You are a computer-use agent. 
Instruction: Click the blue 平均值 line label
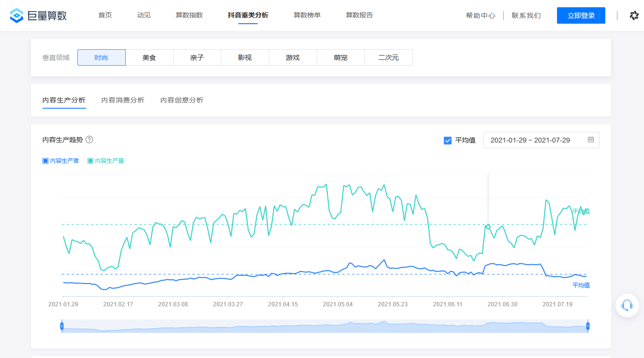pyautogui.click(x=581, y=285)
